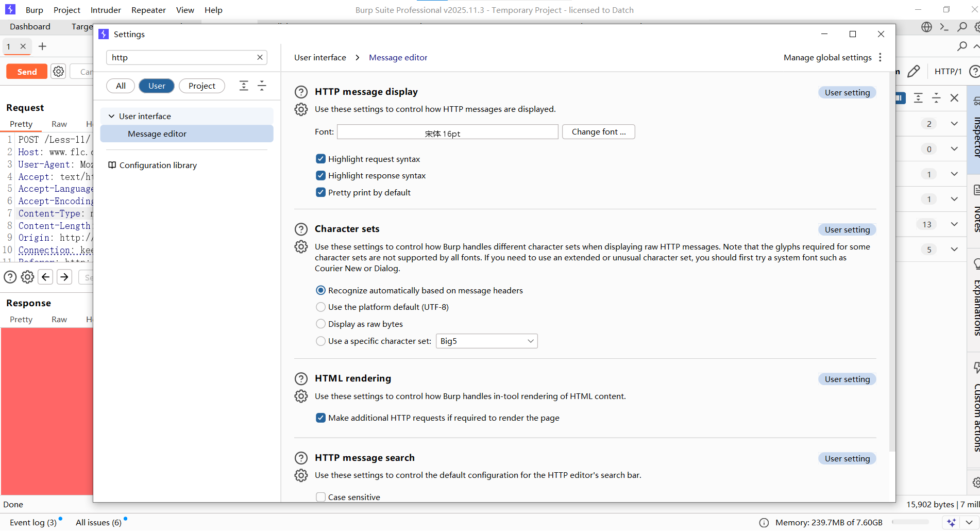The height and width of the screenshot is (531, 980).
Task: Open the Burp menu
Action: click(x=34, y=10)
